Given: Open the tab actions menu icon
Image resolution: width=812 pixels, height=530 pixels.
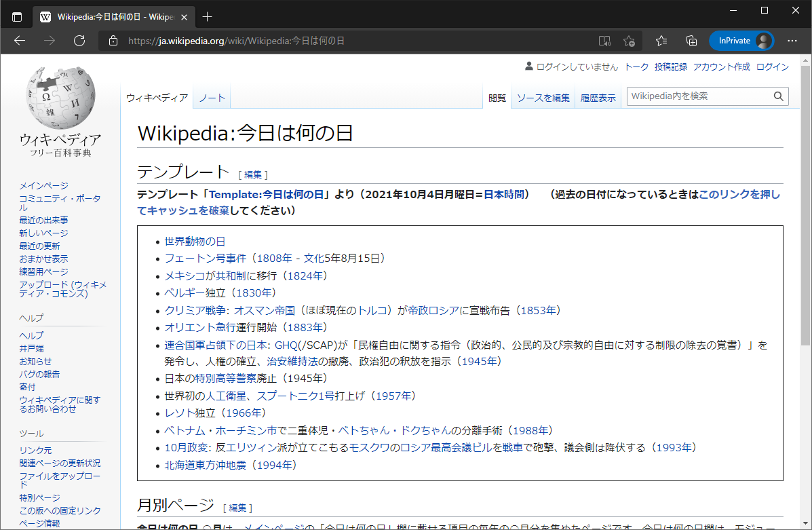Looking at the screenshot, I should pos(17,17).
